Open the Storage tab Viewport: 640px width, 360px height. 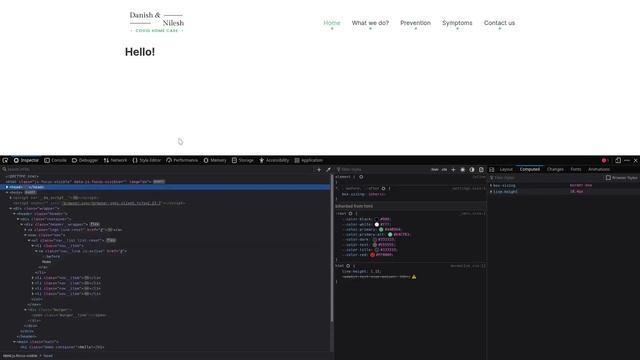point(243,160)
